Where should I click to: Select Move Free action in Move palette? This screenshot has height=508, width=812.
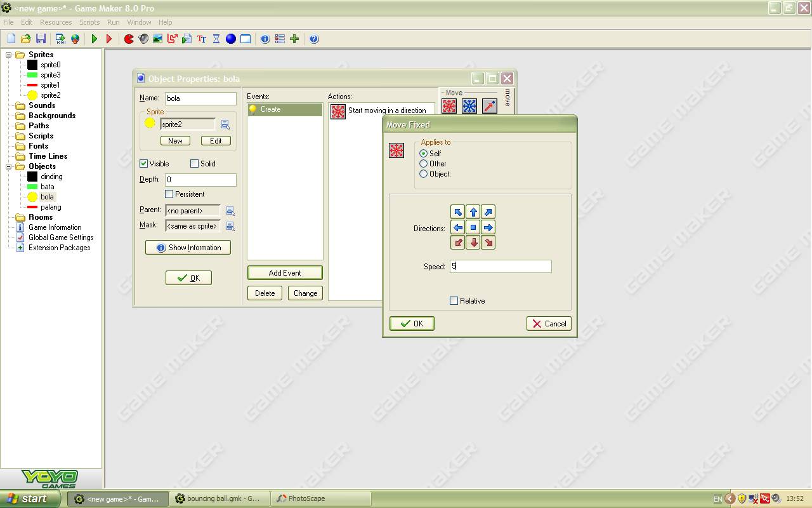coord(469,106)
